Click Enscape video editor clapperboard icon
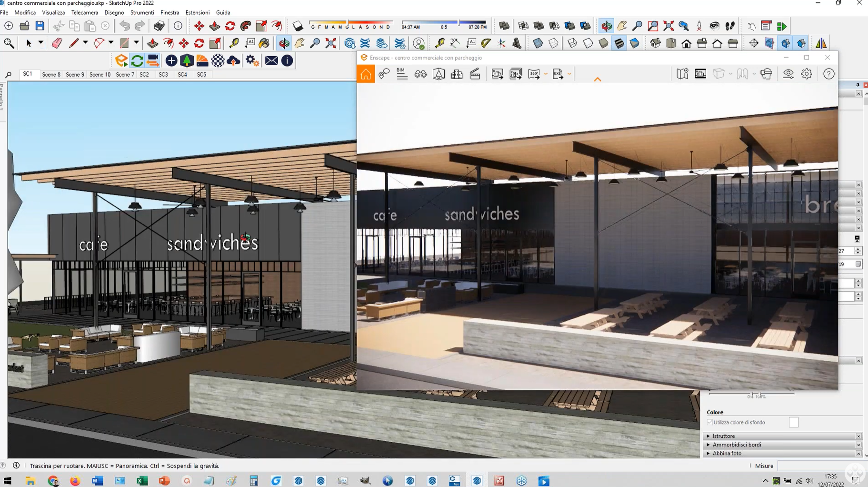This screenshot has width=868, height=487. click(x=475, y=74)
